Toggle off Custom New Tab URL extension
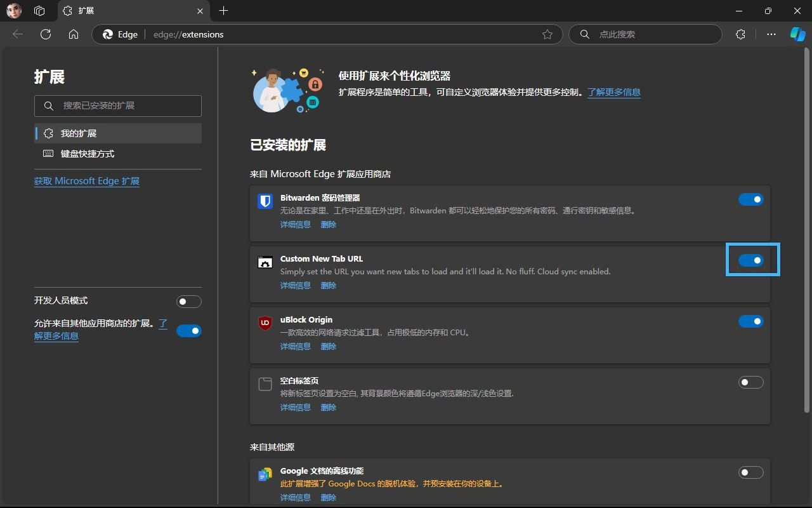Image resolution: width=812 pixels, height=508 pixels. click(751, 260)
